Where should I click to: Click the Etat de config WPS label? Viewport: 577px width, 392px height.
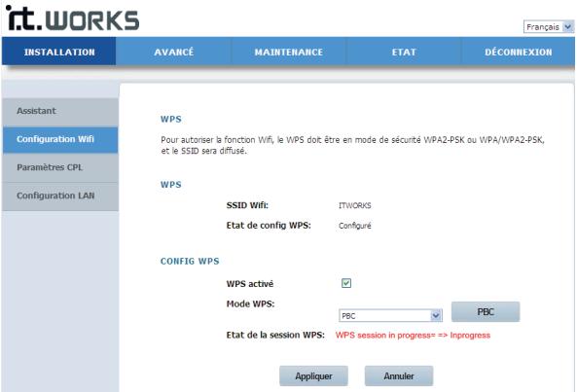coord(269,226)
